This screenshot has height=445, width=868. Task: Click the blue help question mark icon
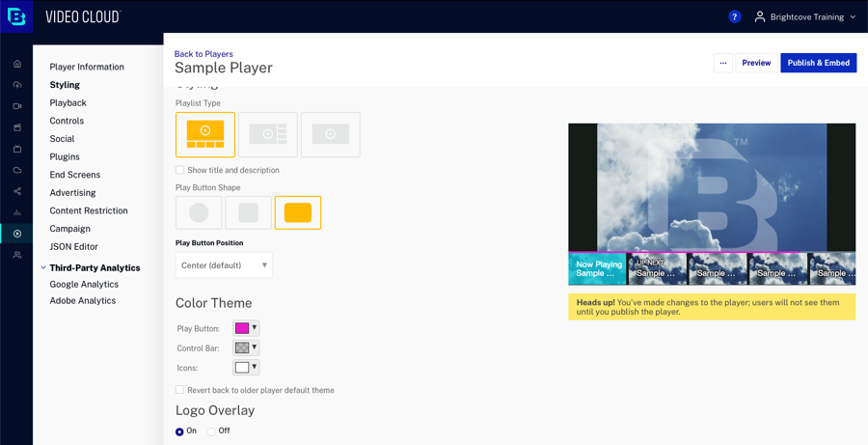(x=734, y=16)
